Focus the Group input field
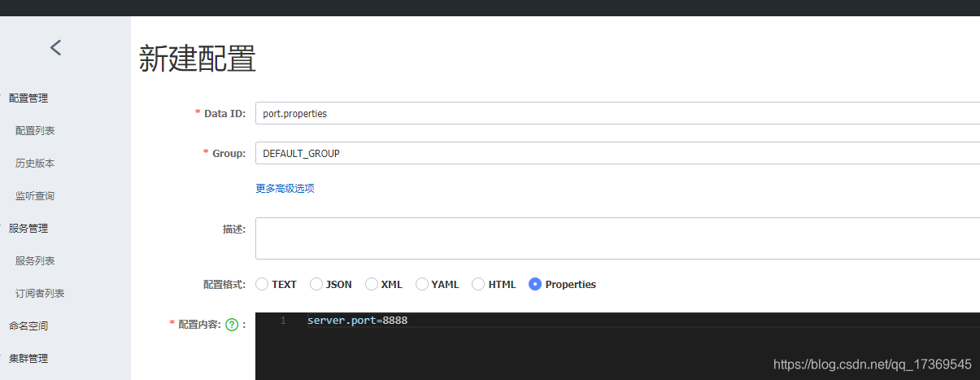Image resolution: width=980 pixels, height=380 pixels. coord(617,153)
